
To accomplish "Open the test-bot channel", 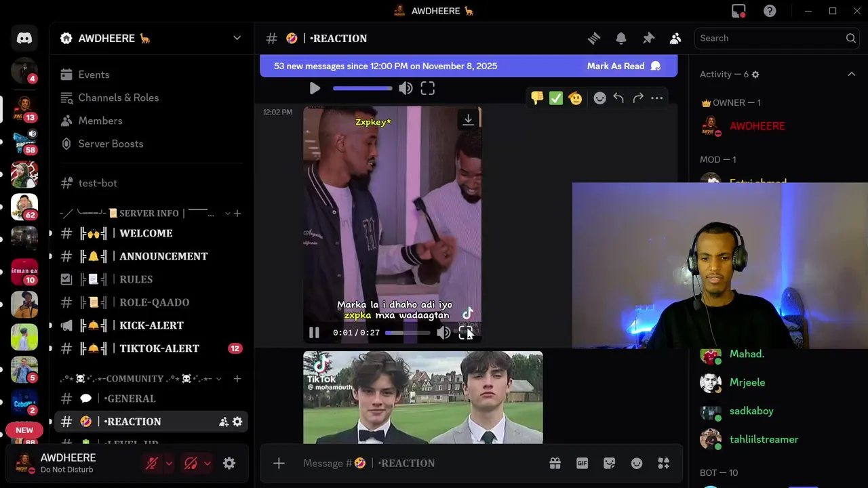I will 151,183.
